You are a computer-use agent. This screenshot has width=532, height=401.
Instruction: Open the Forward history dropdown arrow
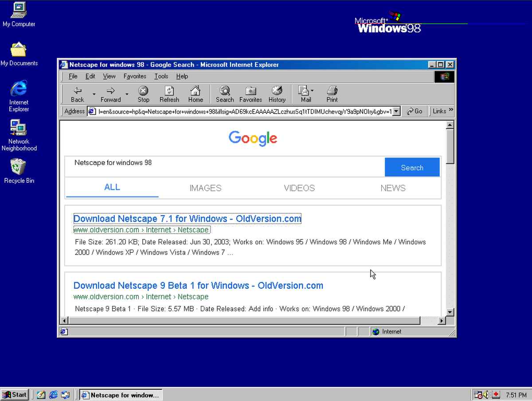[127, 94]
